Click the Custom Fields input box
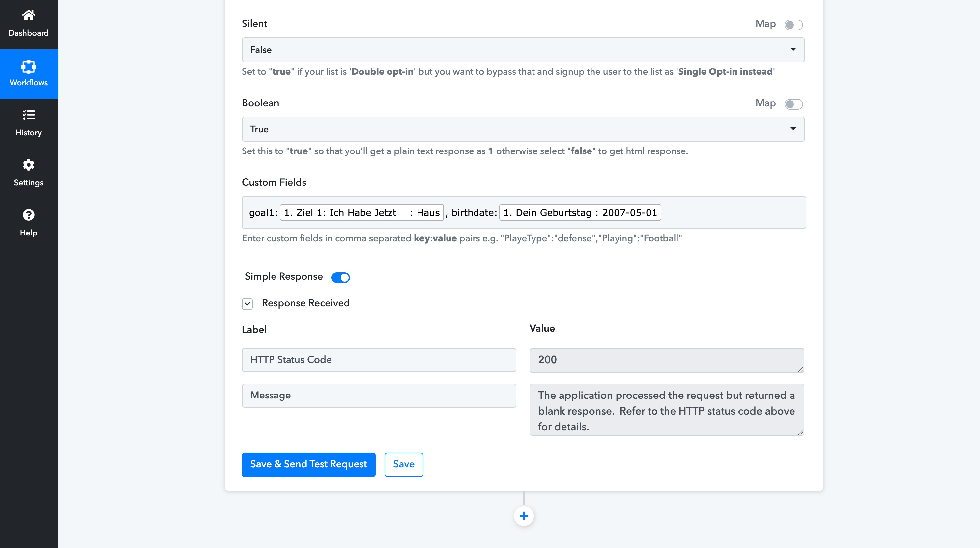The height and width of the screenshot is (548, 980). [524, 212]
